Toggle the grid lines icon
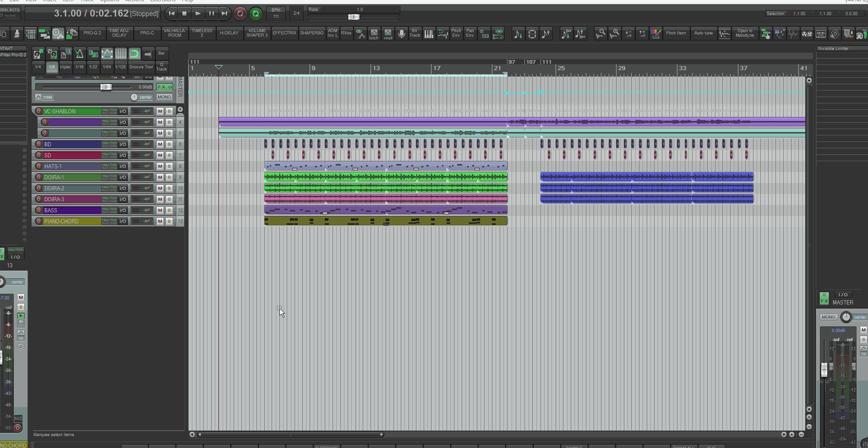Screen dimensions: 868x448 (120, 54)
